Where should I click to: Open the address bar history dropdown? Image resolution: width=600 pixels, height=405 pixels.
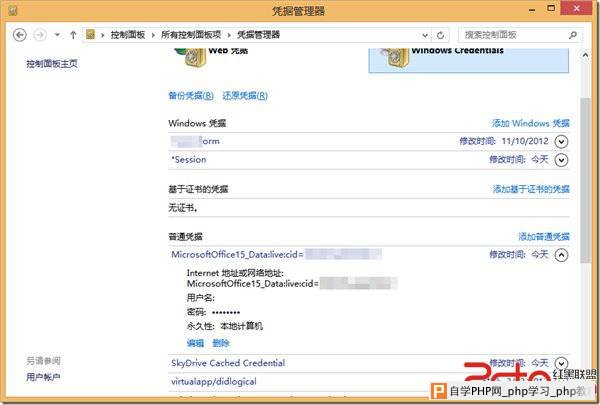(x=425, y=35)
